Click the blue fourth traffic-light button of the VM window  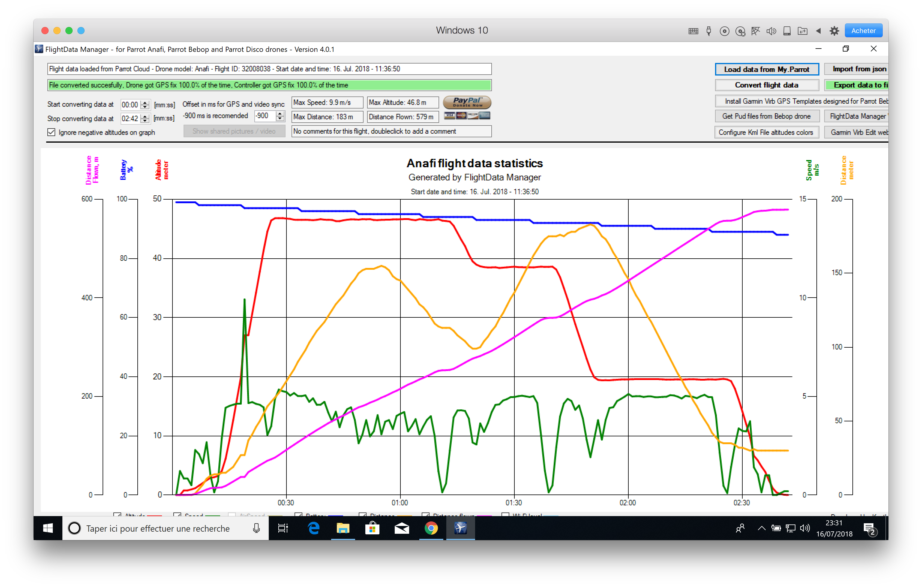pyautogui.click(x=81, y=31)
